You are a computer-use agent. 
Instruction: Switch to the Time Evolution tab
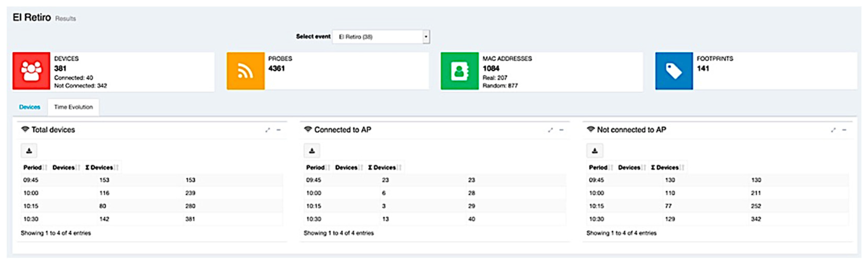pyautogui.click(x=73, y=107)
